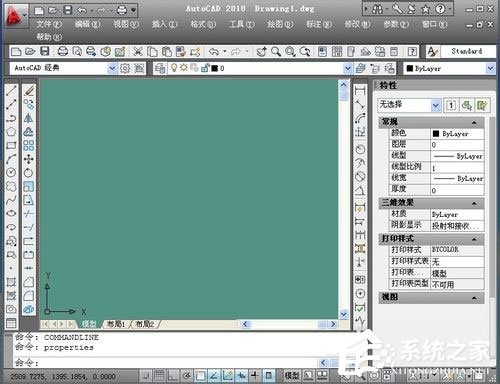
Task: Collapse the 三维效果 section
Action: (474, 203)
